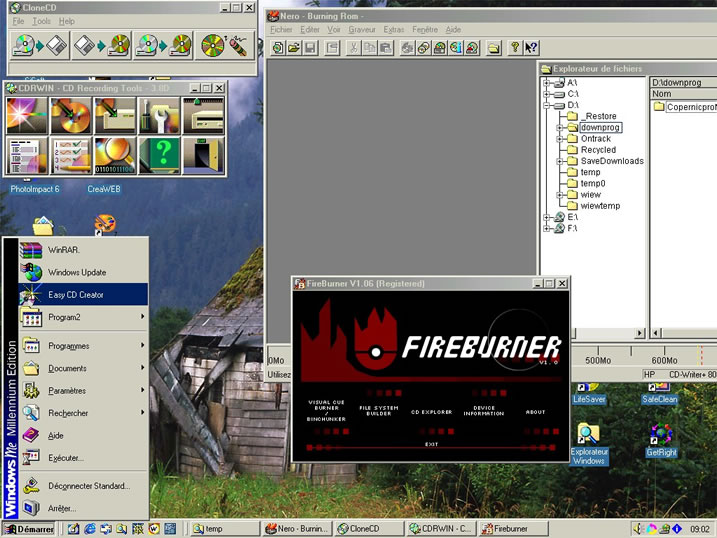This screenshot has height=538, width=717.
Task: Click FireBurner's About option
Action: pyautogui.click(x=535, y=412)
